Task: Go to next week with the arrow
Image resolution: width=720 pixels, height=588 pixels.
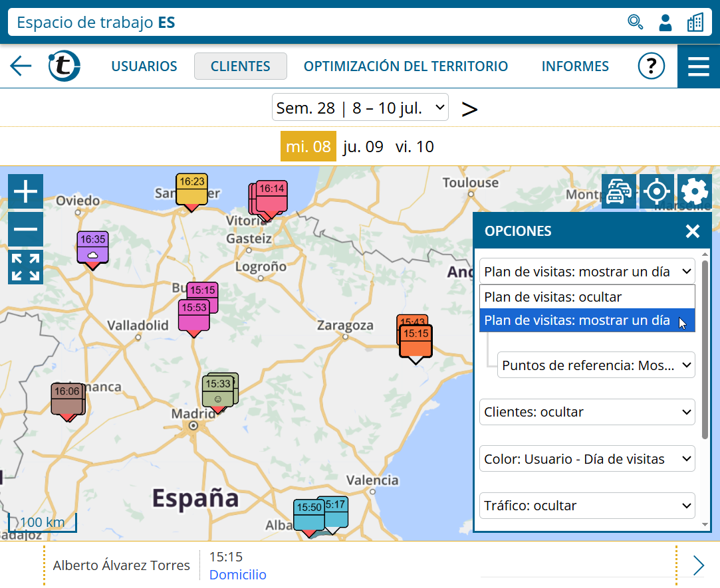Action: (x=469, y=109)
